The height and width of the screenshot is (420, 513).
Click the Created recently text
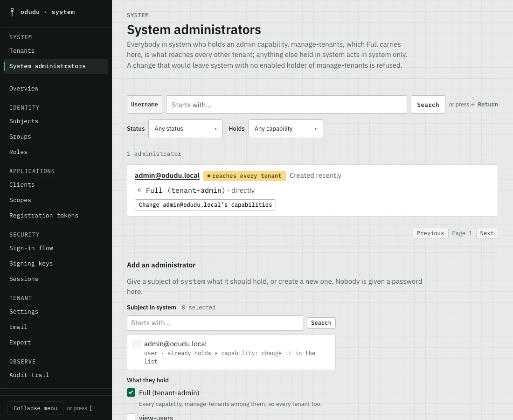(315, 175)
